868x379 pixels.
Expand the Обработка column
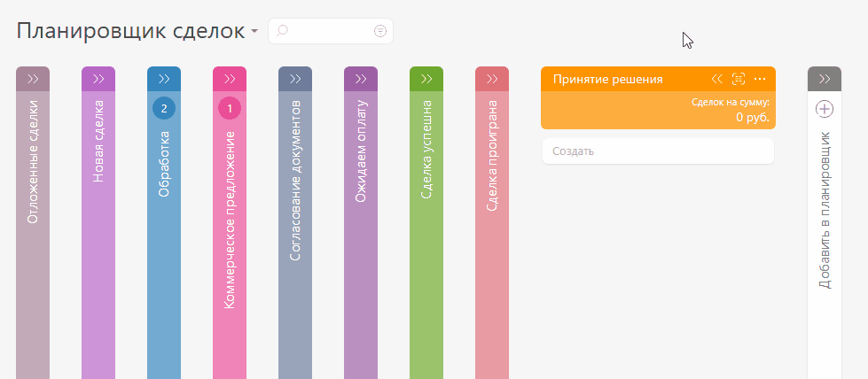(164, 79)
